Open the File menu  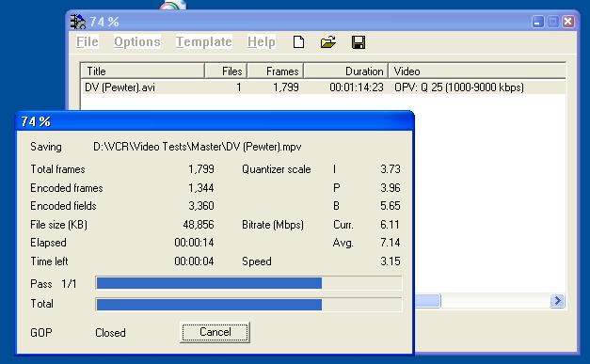click(x=88, y=41)
